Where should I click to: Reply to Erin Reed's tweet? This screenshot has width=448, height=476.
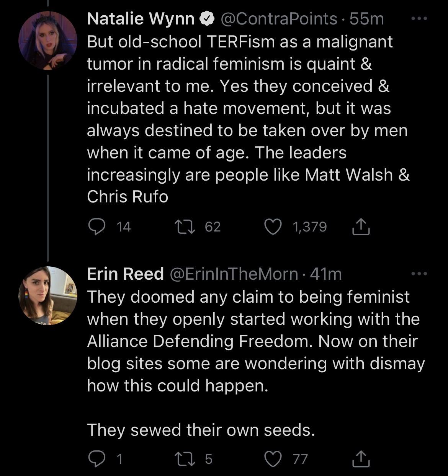click(x=97, y=458)
